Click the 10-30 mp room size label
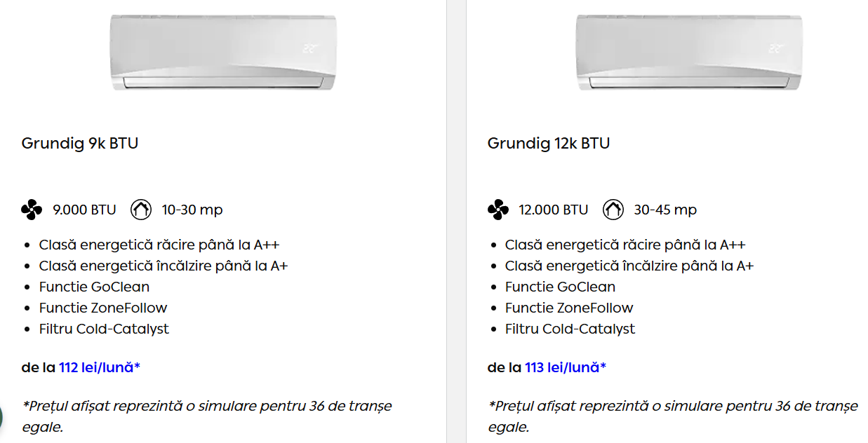The width and height of the screenshot is (868, 443). (x=192, y=210)
